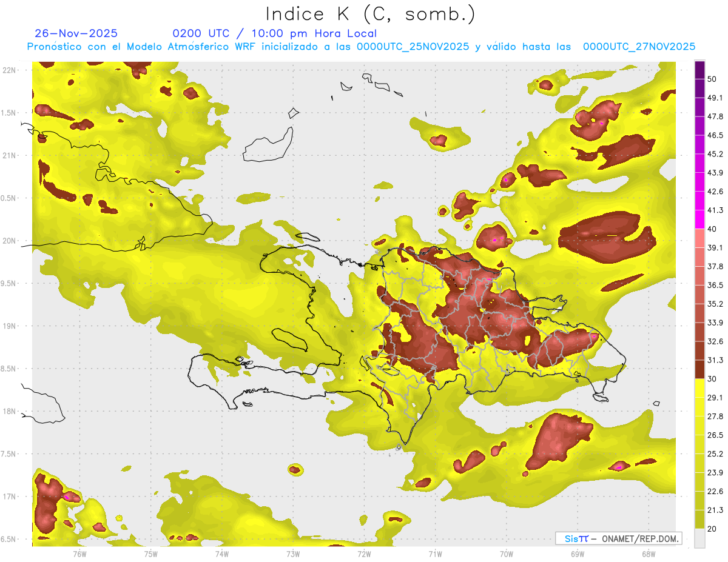
Task: Click the colorbar value 40
Action: (713, 229)
